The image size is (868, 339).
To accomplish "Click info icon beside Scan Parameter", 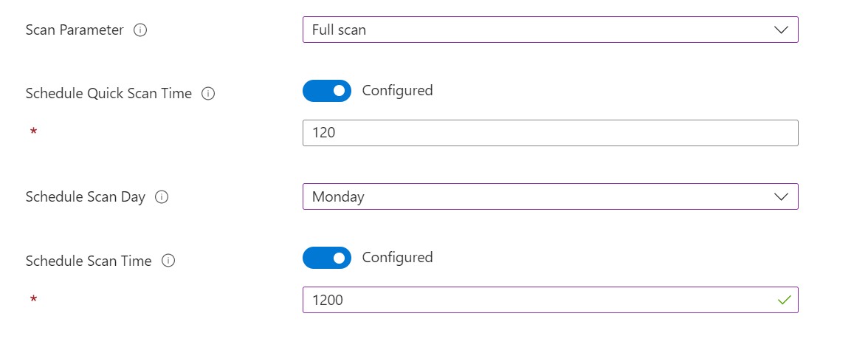I will [x=140, y=31].
